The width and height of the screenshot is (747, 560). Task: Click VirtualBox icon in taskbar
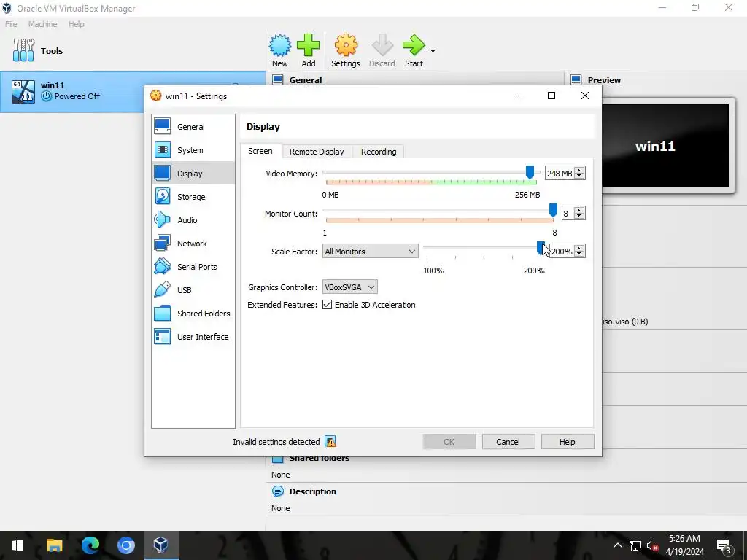[160, 545]
